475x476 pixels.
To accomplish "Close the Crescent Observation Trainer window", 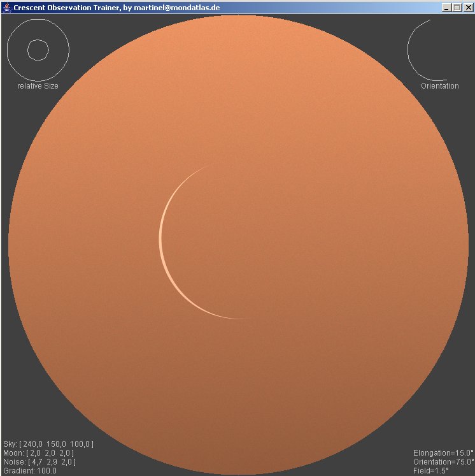I will (x=468, y=8).
